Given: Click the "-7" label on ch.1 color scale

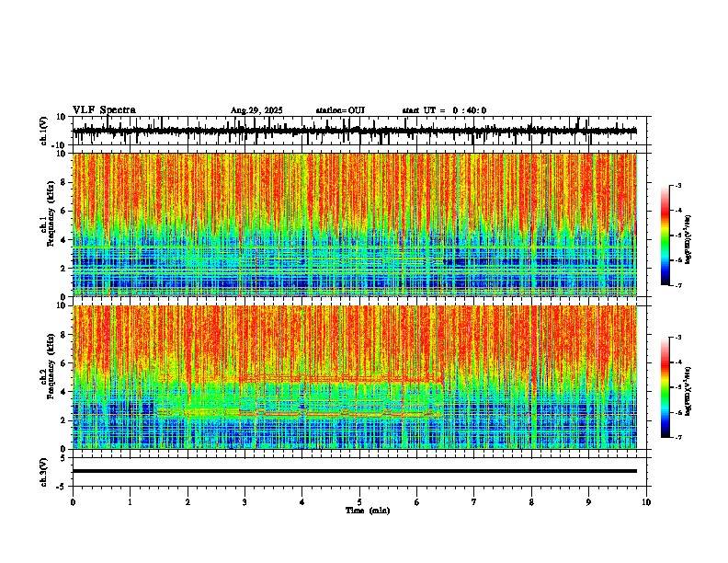Looking at the screenshot, I should tap(678, 285).
